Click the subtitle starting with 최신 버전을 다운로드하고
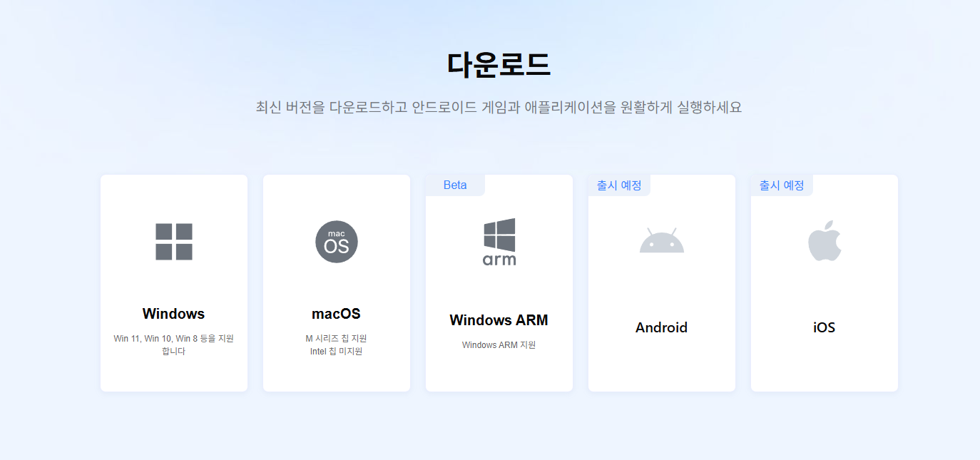 (x=499, y=108)
